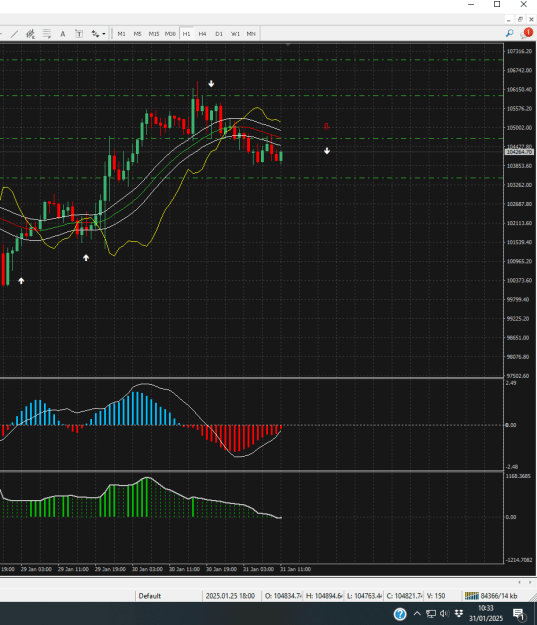Click the 'Default' profile in status bar
Viewport: 537px width, 625px height.
click(149, 596)
